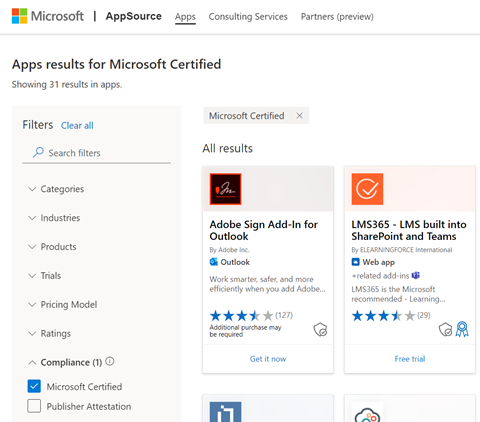
Task: Click the Adobe Sign star rating
Action: coord(242,315)
